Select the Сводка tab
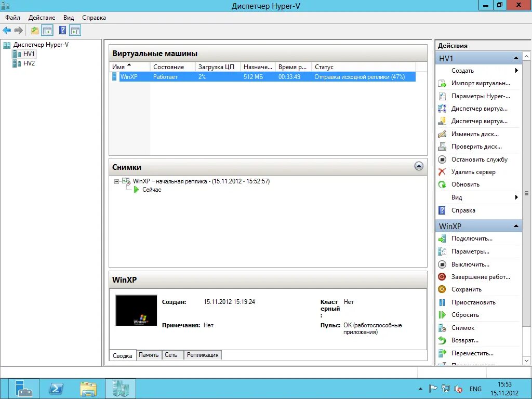This screenshot has width=532, height=399. (x=123, y=355)
